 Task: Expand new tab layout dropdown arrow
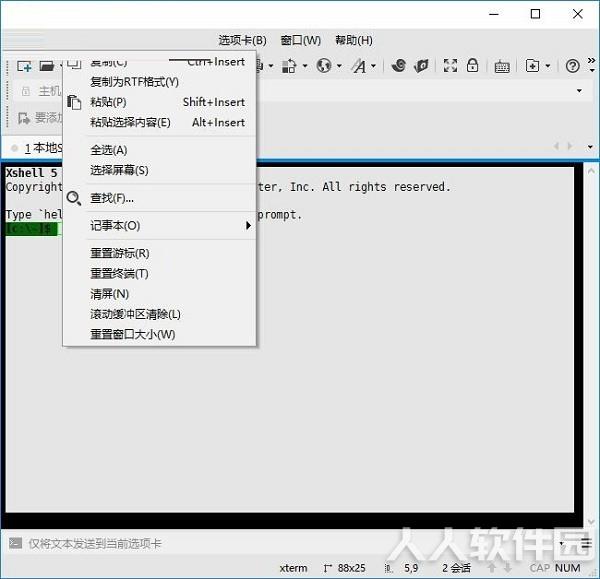pos(548,66)
